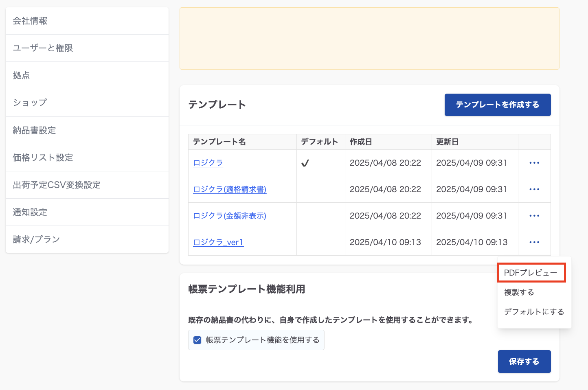Open three-dot menu for ロジクラ(適格請求書)
This screenshot has width=588, height=390.
click(534, 189)
